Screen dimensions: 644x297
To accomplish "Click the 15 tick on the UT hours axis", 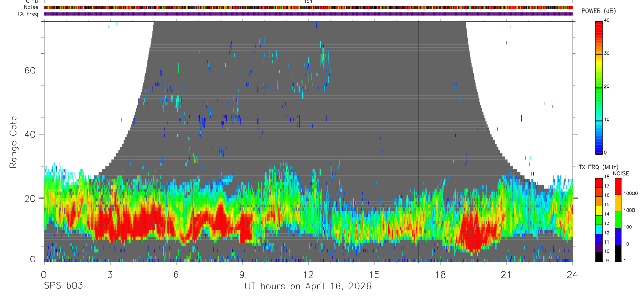I will [x=374, y=275].
